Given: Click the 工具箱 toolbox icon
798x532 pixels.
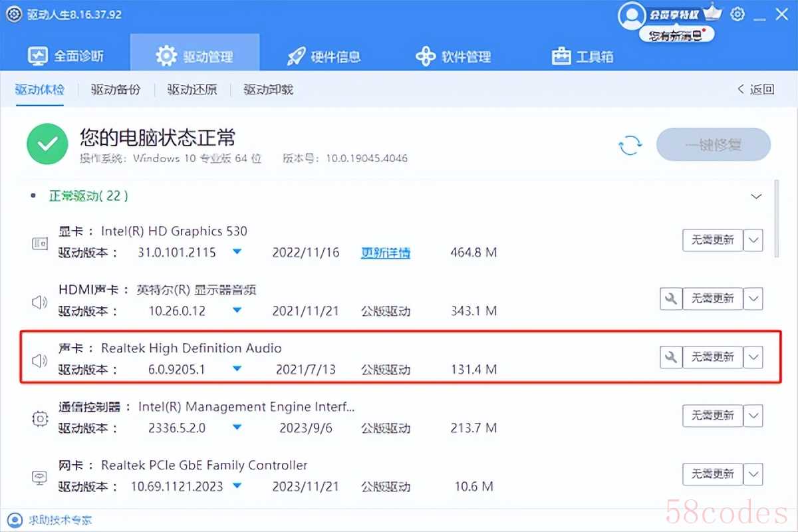Looking at the screenshot, I should click(x=561, y=56).
